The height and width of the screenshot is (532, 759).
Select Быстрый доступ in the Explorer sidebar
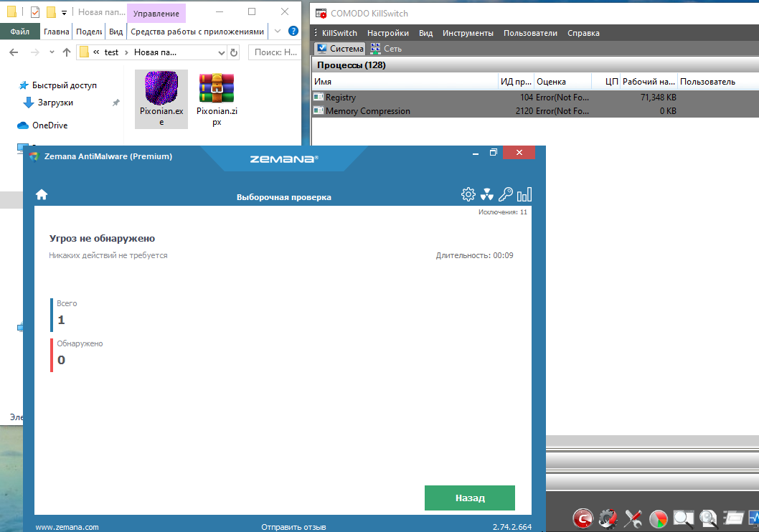click(x=64, y=85)
